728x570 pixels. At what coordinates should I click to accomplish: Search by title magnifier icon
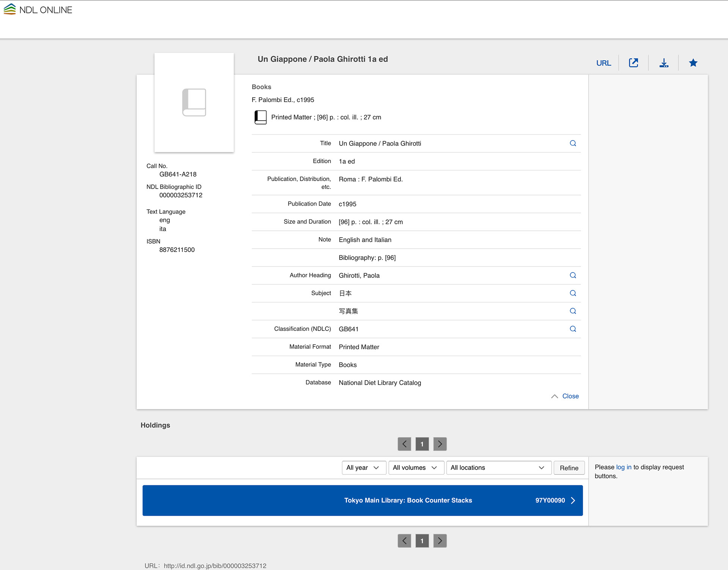pyautogui.click(x=573, y=143)
